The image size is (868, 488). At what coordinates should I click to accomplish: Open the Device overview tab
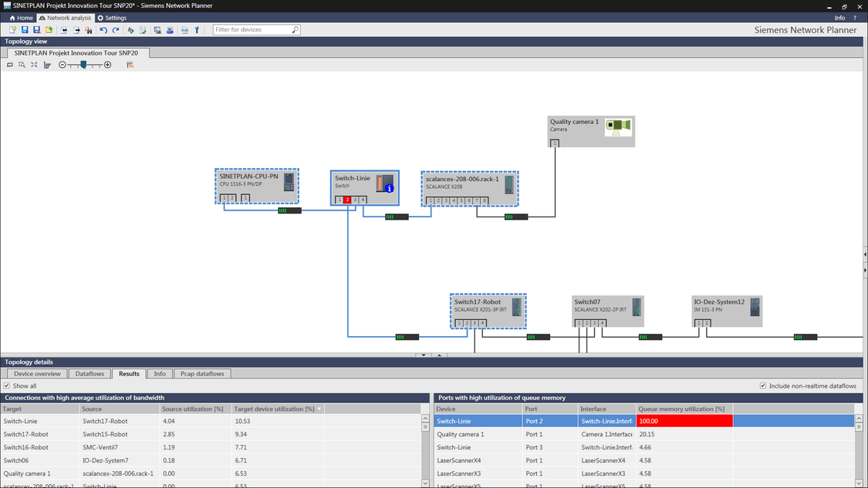(37, 373)
